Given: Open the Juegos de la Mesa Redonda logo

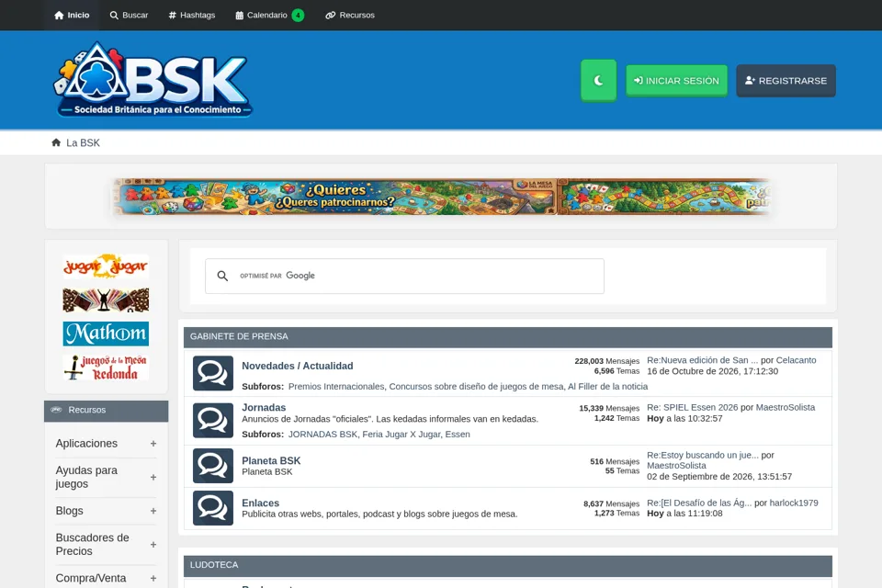Looking at the screenshot, I should click(x=106, y=367).
